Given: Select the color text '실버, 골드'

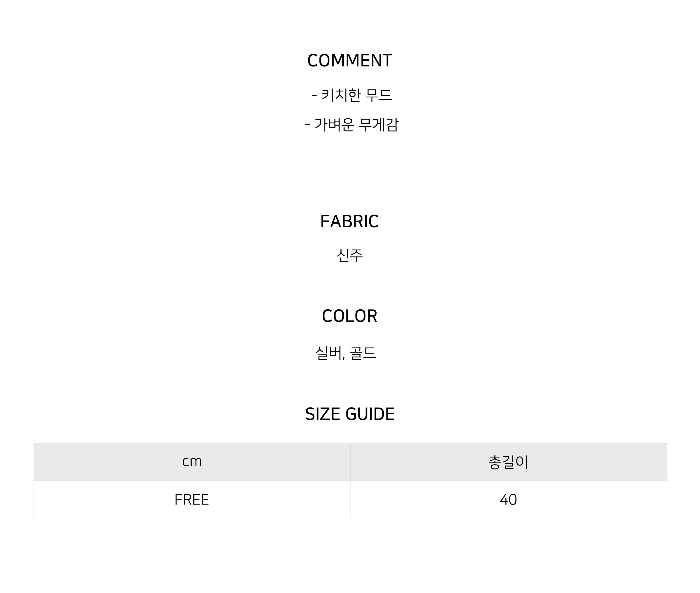Looking at the screenshot, I should click(x=346, y=353).
